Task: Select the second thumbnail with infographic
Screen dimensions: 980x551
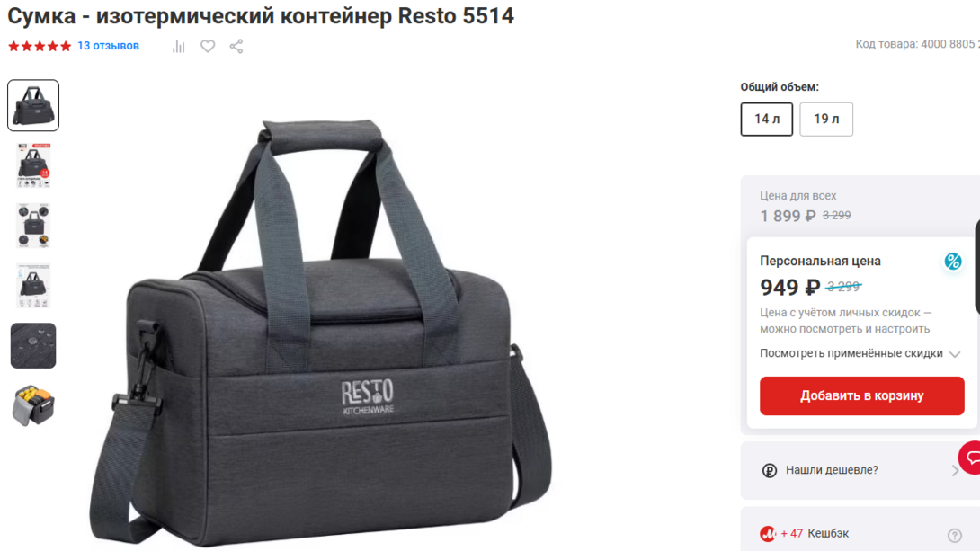Action: coord(33,165)
